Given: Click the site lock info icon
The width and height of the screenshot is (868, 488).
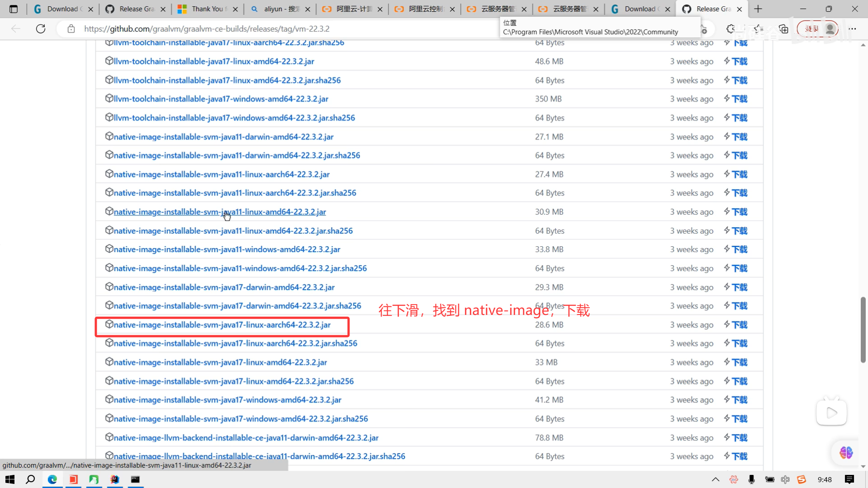Looking at the screenshot, I should [71, 29].
